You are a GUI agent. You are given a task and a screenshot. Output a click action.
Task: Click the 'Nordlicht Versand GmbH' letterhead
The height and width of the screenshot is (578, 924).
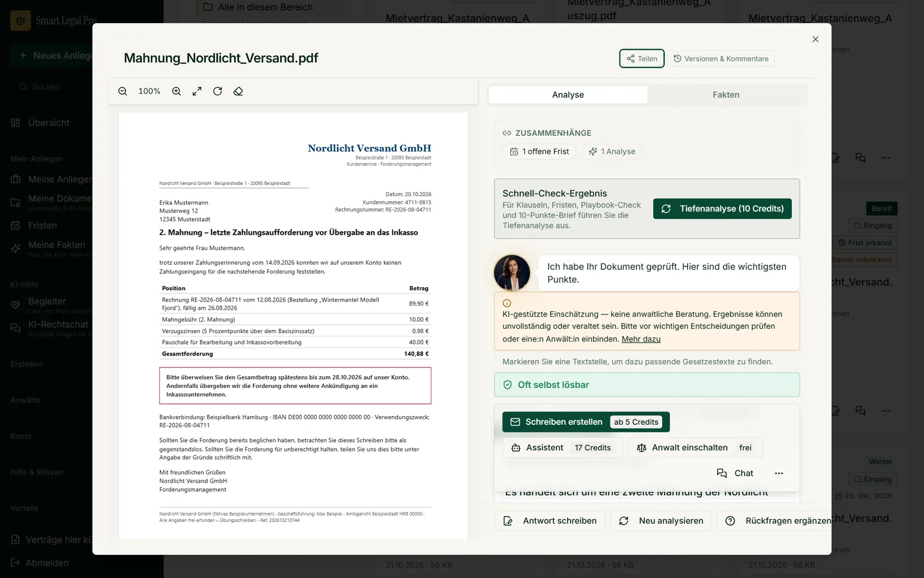click(x=370, y=148)
